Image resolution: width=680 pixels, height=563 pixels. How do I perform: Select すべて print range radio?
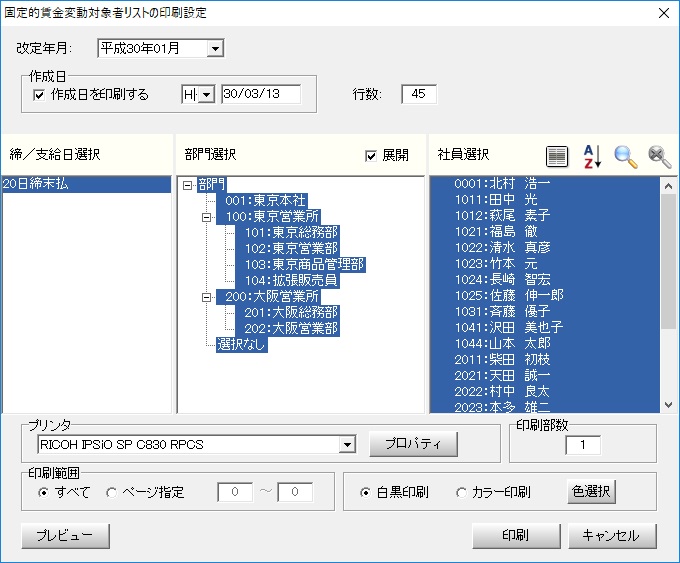[x=43, y=493]
